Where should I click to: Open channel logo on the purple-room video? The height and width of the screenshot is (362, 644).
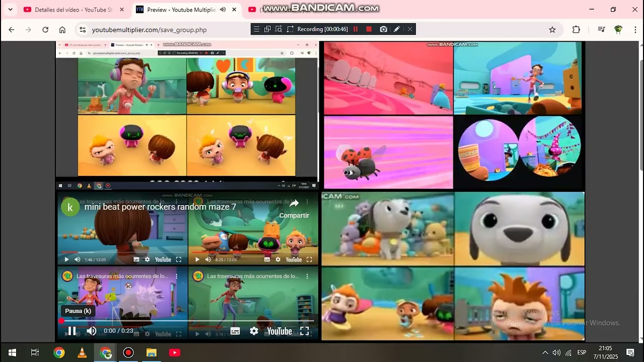click(67, 276)
